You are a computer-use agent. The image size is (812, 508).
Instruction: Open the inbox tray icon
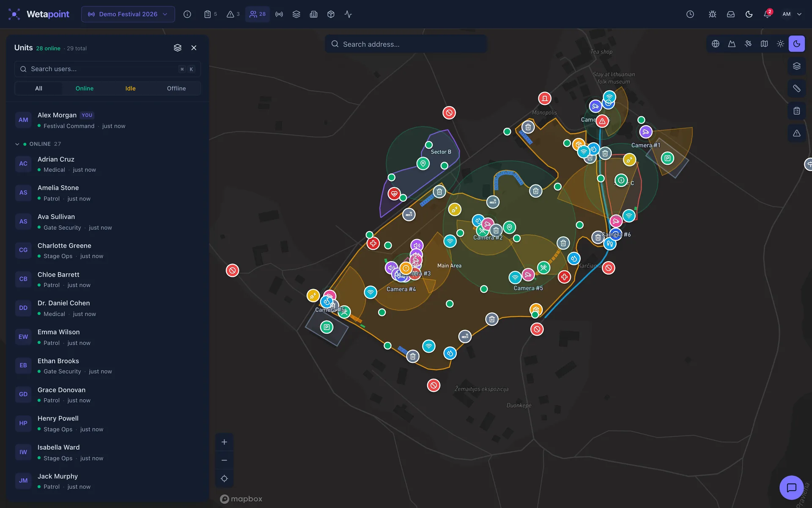click(x=731, y=14)
